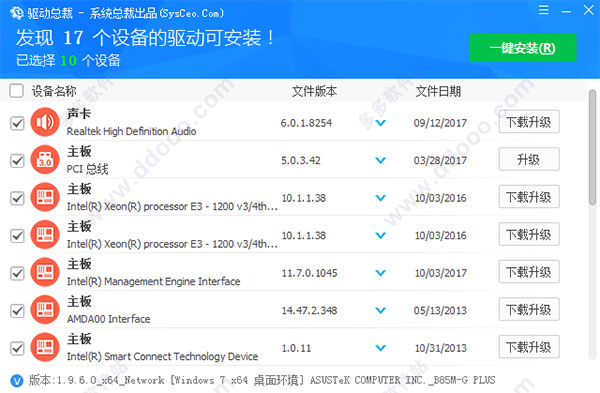Click the vertical scrollbar thumb

pos(592,147)
